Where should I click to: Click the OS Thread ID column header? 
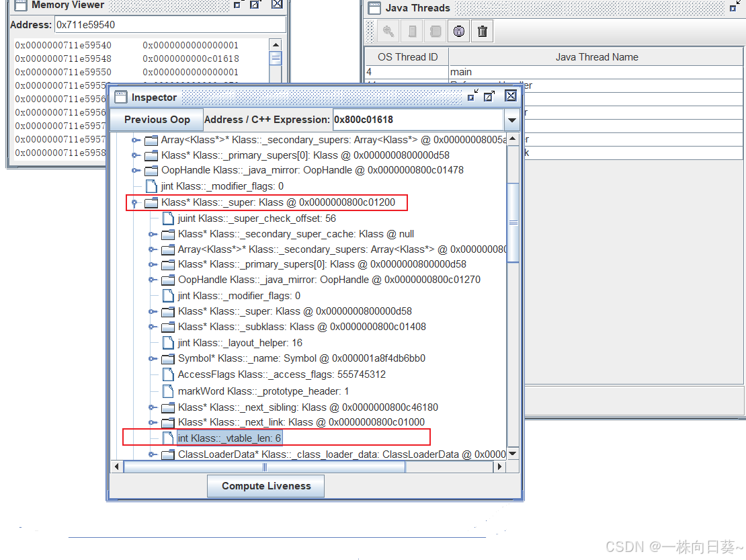pyautogui.click(x=407, y=57)
